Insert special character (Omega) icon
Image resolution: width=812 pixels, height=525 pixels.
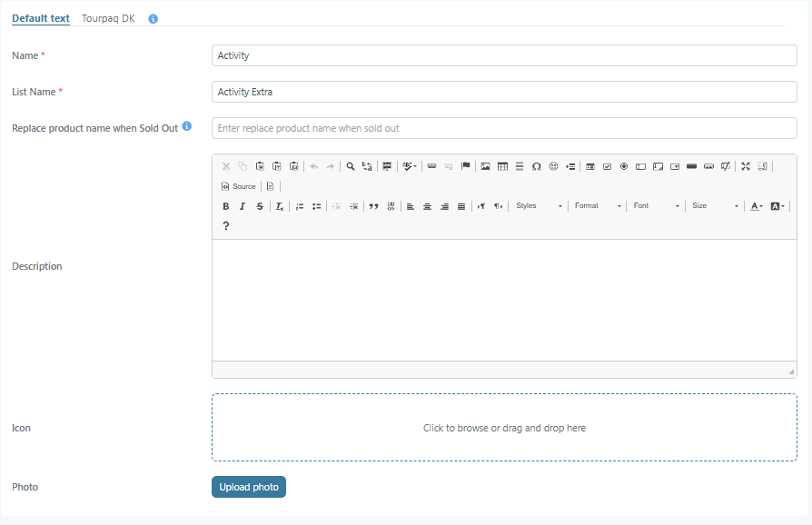pyautogui.click(x=537, y=166)
